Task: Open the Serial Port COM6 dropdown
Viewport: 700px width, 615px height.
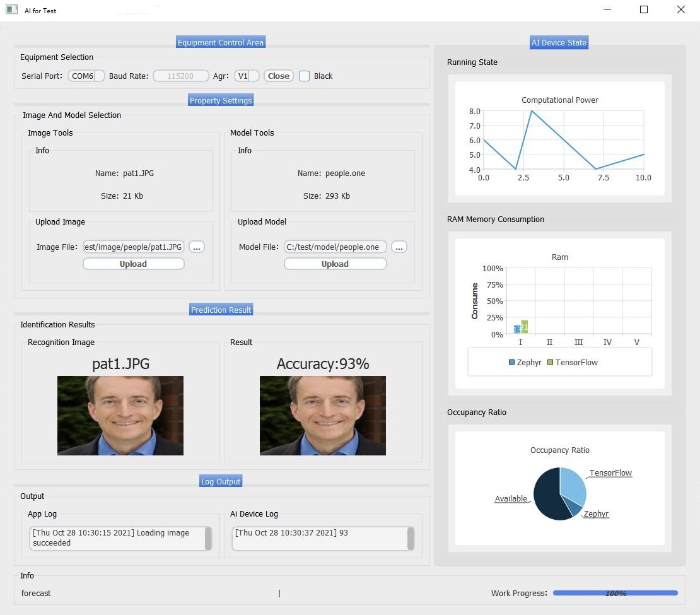Action: [x=86, y=76]
